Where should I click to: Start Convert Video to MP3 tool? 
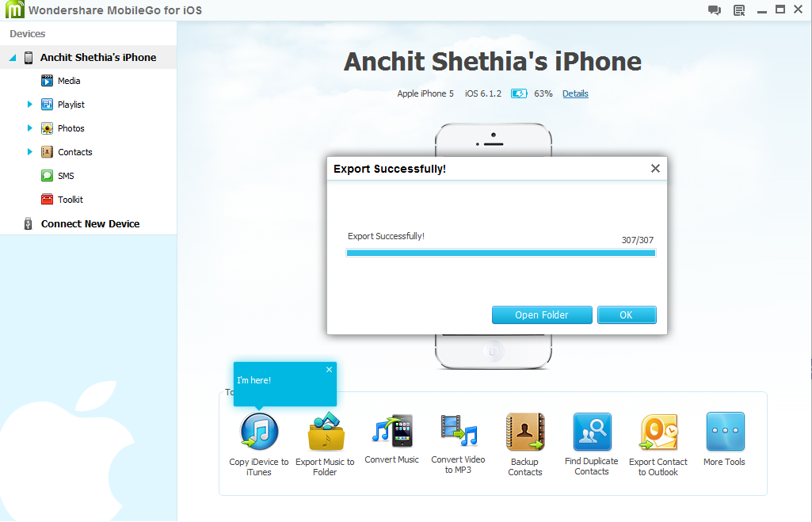pyautogui.click(x=459, y=444)
